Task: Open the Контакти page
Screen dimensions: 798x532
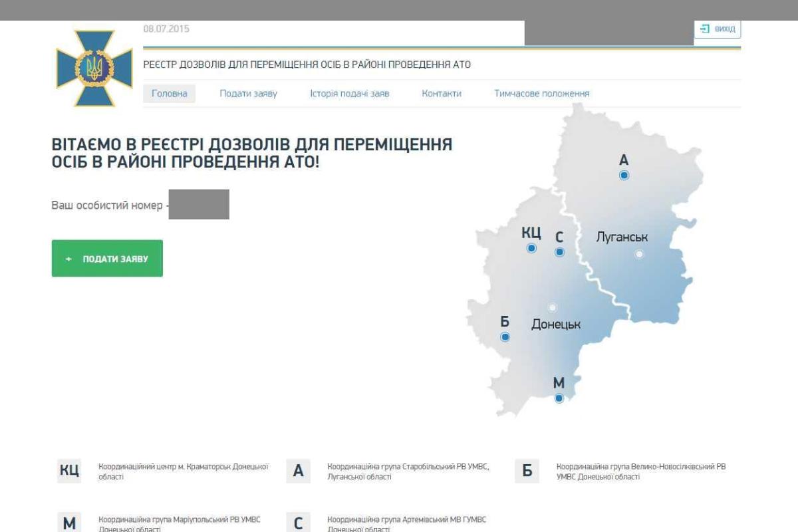Action: coord(441,94)
